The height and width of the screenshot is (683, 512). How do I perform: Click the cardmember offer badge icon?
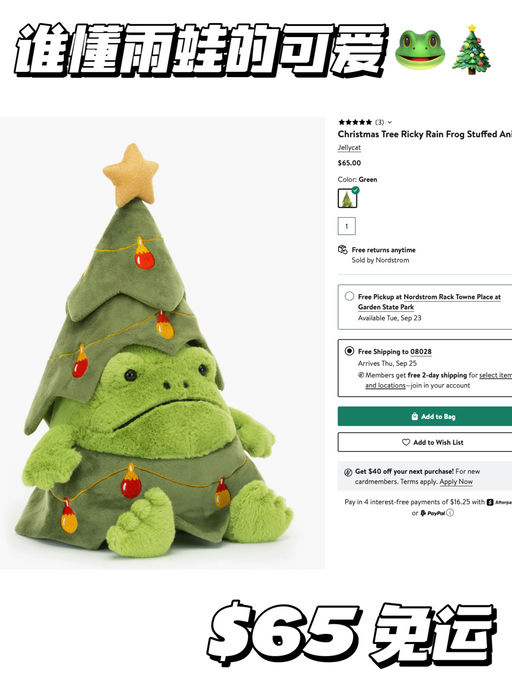[348, 472]
